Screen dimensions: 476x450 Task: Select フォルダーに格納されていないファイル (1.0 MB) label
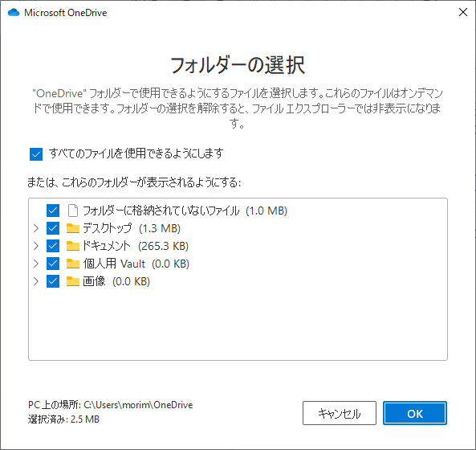tap(185, 211)
